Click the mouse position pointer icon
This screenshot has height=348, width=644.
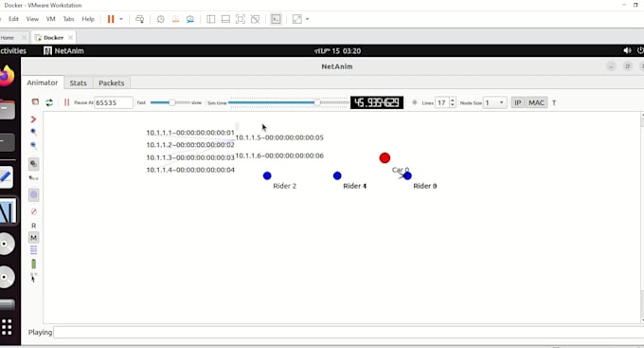click(x=34, y=277)
